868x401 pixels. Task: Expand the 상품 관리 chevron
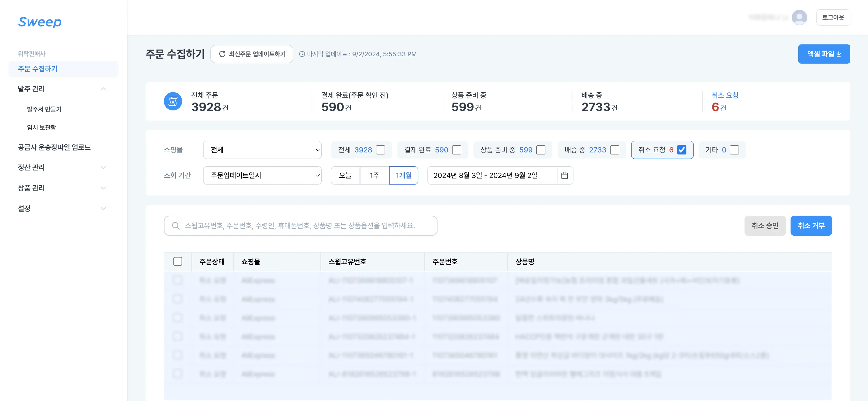pyautogui.click(x=104, y=188)
